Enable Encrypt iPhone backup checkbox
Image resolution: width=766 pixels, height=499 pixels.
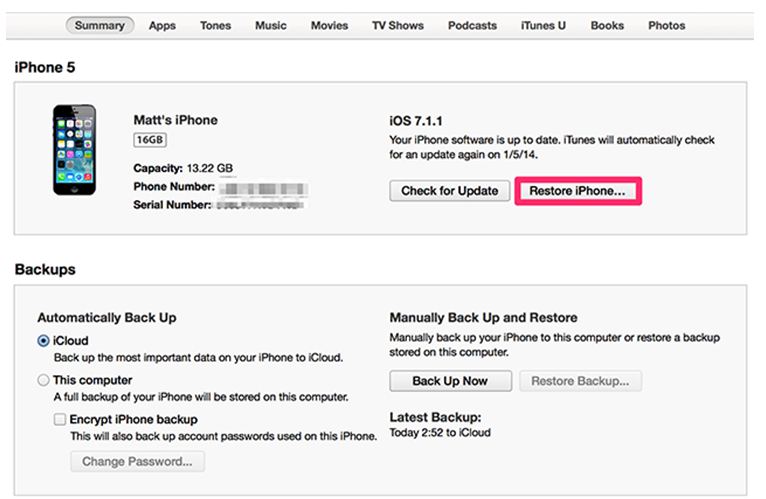click(x=60, y=419)
